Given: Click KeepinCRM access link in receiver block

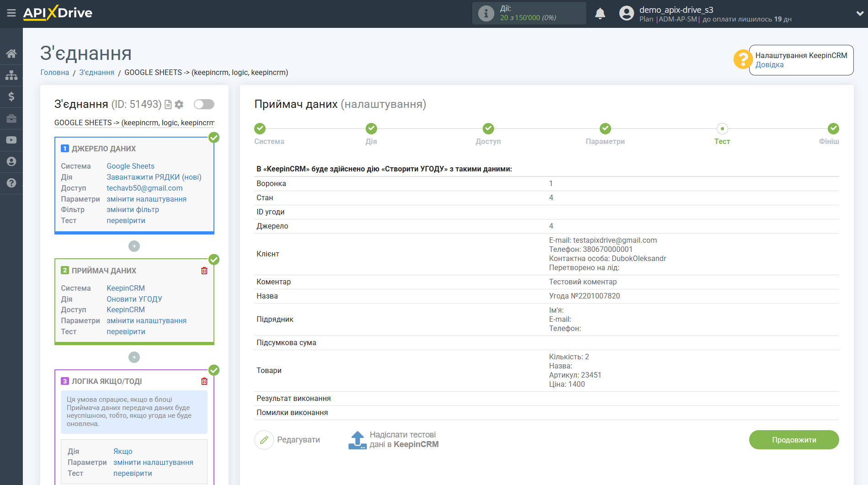Looking at the screenshot, I should tap(126, 309).
